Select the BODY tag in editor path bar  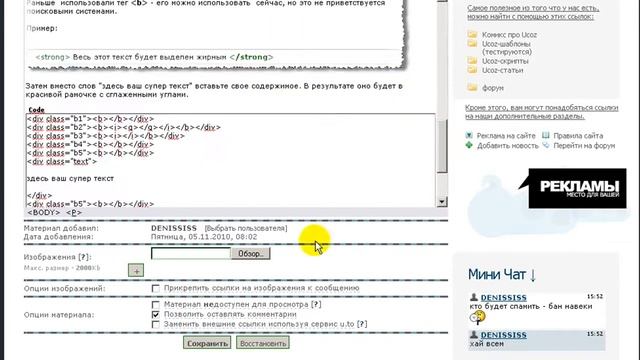(x=44, y=213)
